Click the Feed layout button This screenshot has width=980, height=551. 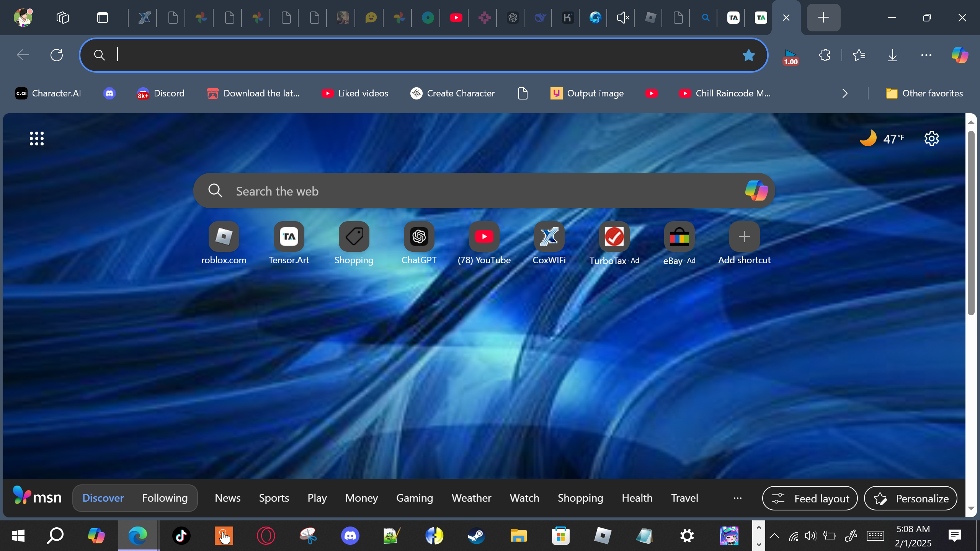pos(810,498)
